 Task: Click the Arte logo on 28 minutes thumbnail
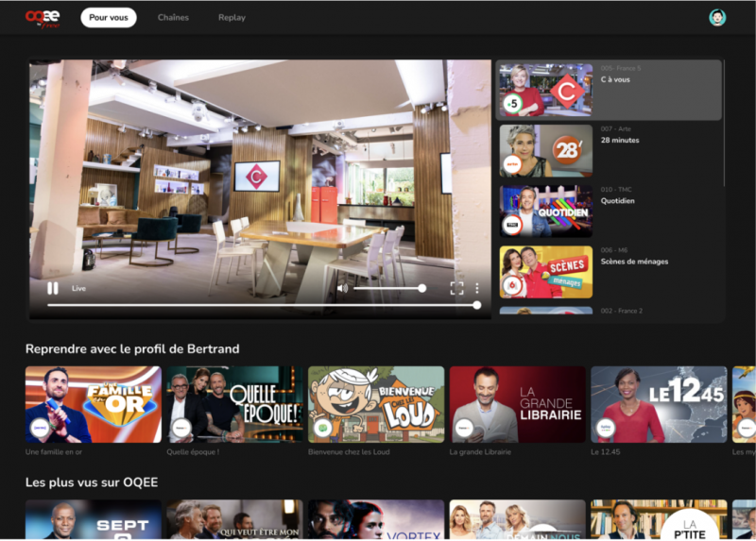click(x=512, y=164)
